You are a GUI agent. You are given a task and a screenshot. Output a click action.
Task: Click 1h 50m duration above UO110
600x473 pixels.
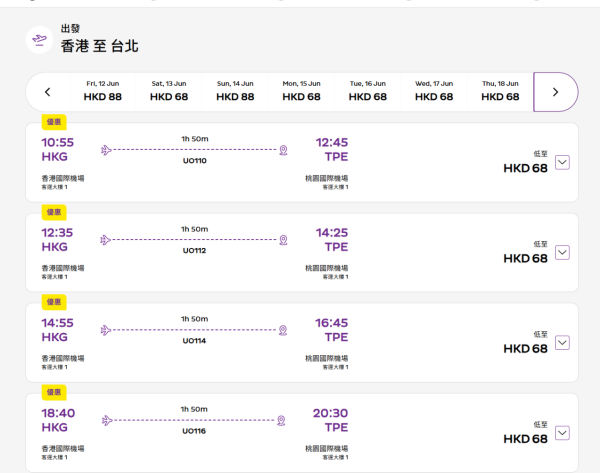coord(195,139)
